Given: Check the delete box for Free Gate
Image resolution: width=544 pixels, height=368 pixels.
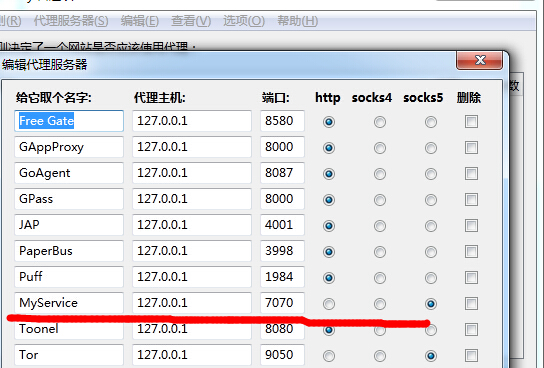Looking at the screenshot, I should click(471, 121).
